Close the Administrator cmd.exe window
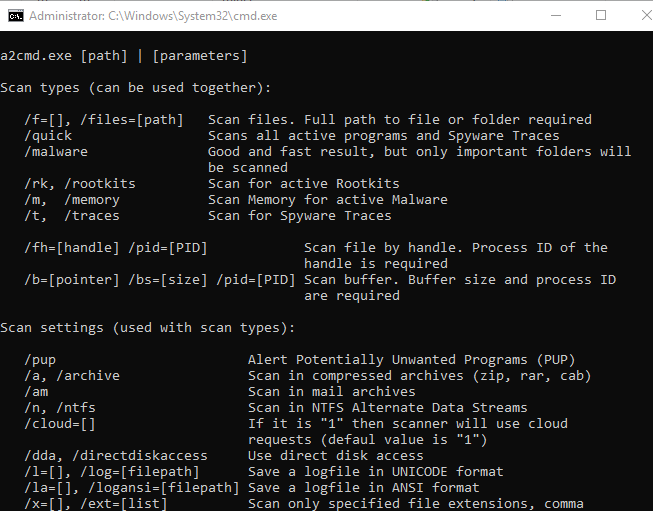653x511 pixels. 646,16
